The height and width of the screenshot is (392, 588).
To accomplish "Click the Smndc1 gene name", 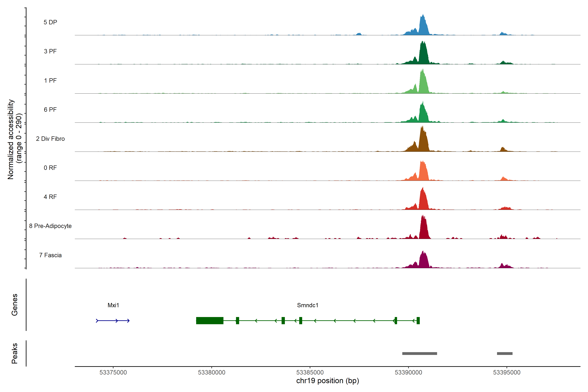I will click(308, 305).
